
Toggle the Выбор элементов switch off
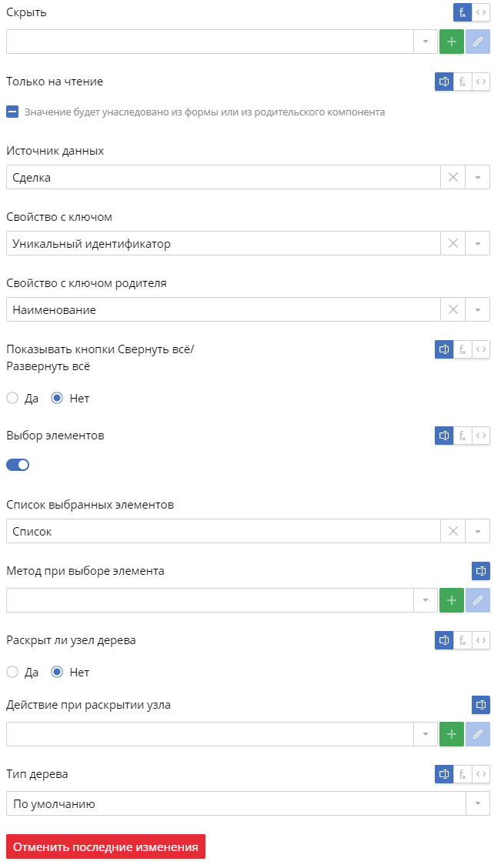coord(18,465)
